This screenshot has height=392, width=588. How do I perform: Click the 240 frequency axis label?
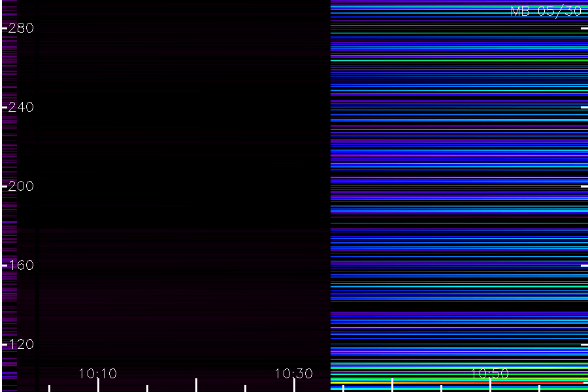(21, 107)
